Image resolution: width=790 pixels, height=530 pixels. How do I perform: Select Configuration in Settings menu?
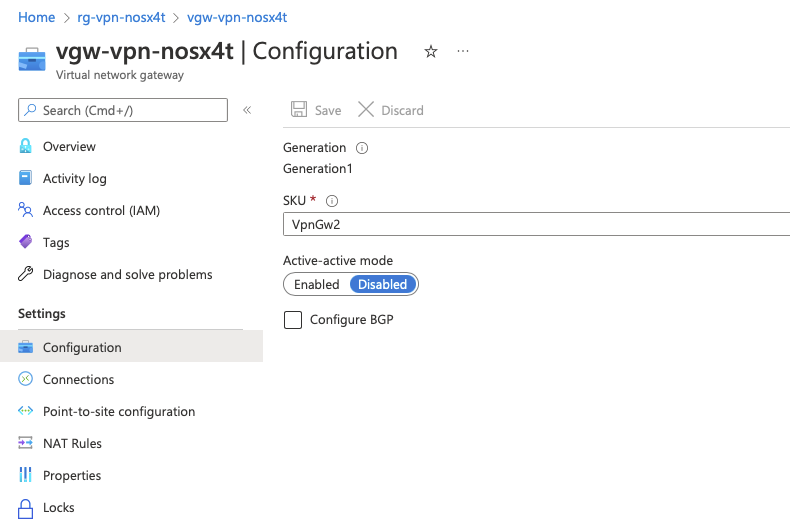coord(131,347)
